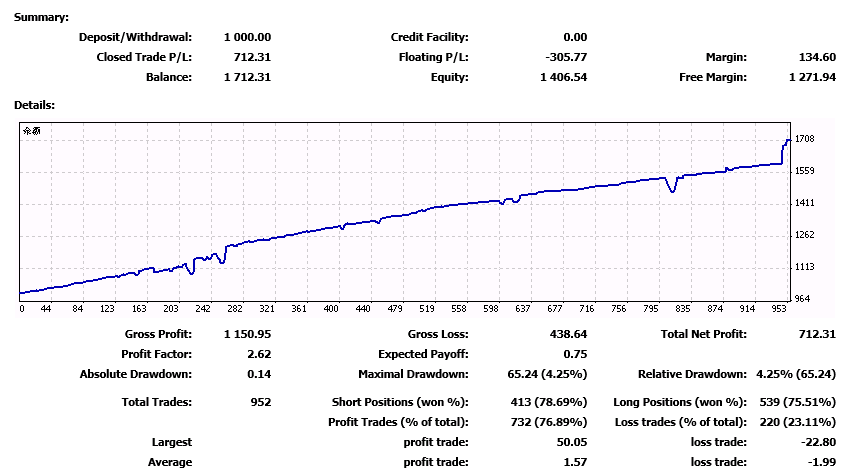Select the Total Trades value 952
Viewport: 857px width, 470px height.
pos(261,402)
